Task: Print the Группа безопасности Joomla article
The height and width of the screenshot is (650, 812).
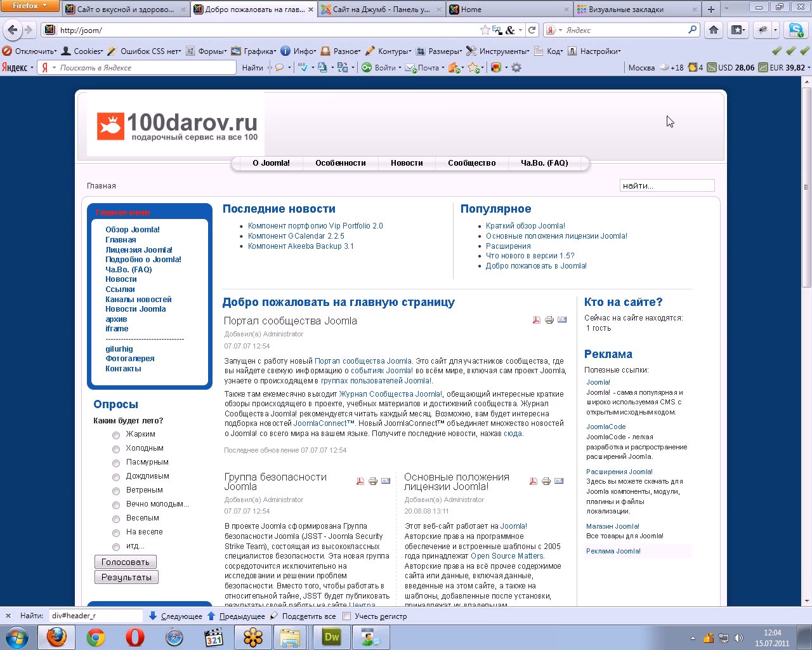Action: coord(373,481)
